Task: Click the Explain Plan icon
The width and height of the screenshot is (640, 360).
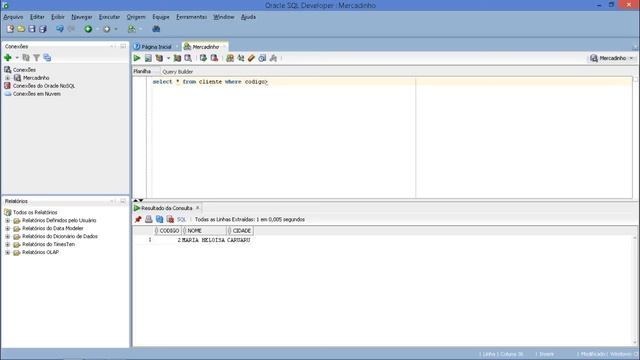Action: [x=159, y=58]
